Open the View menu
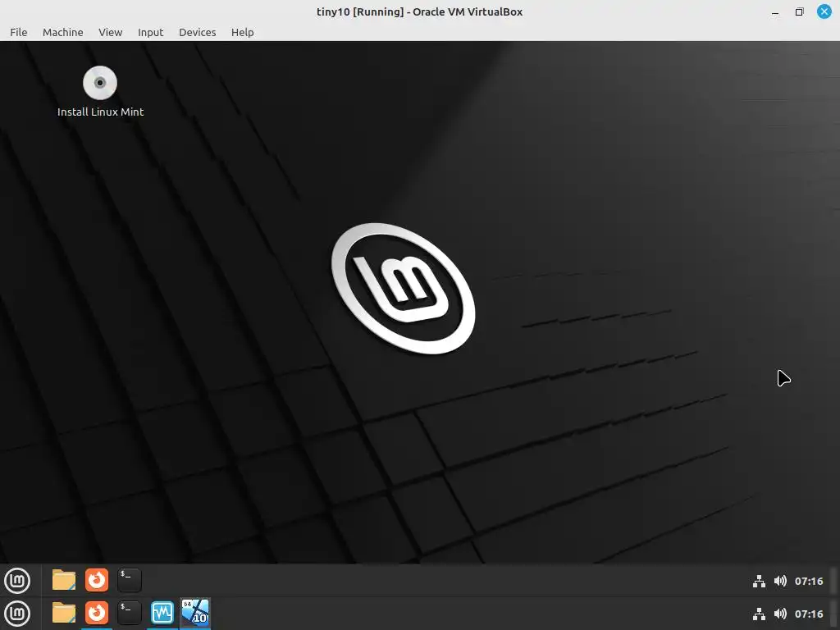The height and width of the screenshot is (630, 840). (x=111, y=32)
